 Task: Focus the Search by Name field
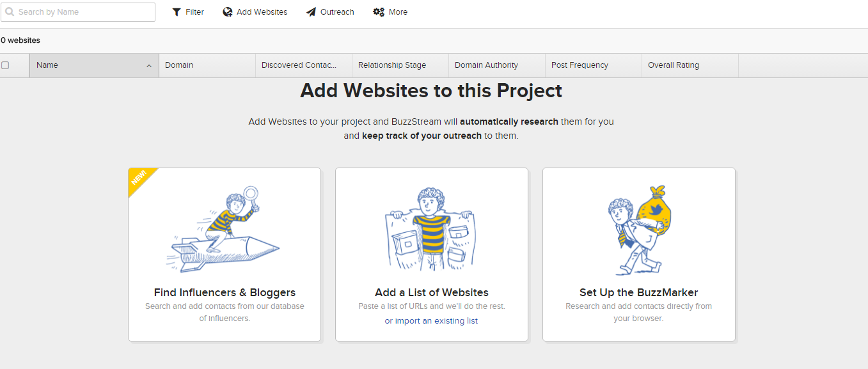pyautogui.click(x=78, y=12)
